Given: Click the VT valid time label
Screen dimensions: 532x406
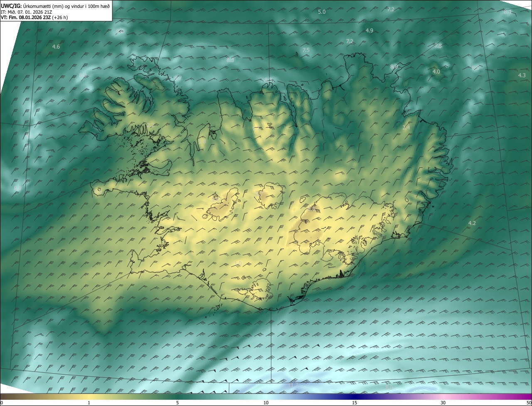Looking at the screenshot, I should pos(34,17).
